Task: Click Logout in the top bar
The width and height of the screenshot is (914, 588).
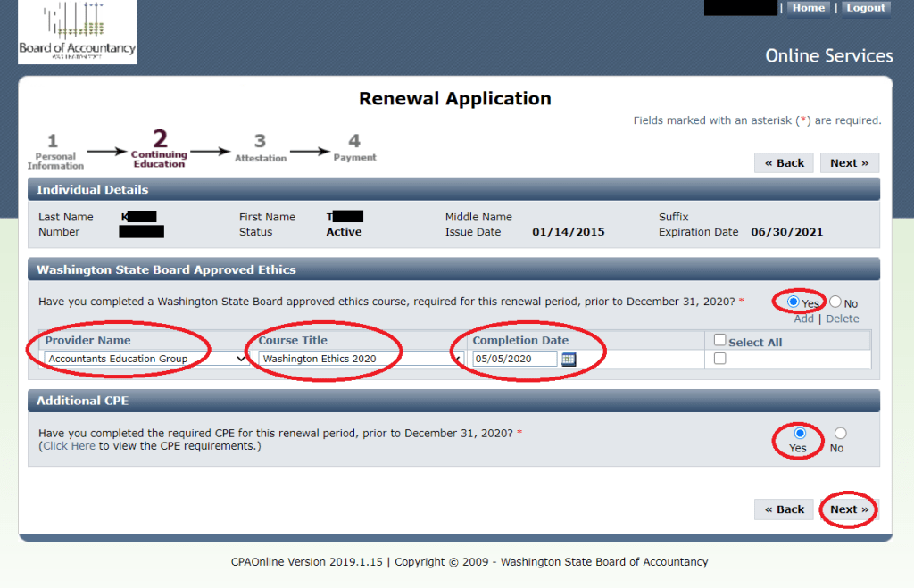Action: 866,8
